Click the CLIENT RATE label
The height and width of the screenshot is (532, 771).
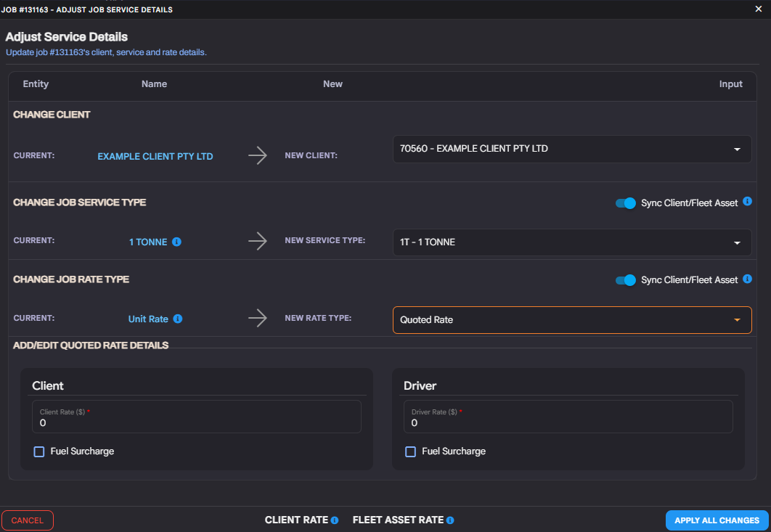click(296, 520)
